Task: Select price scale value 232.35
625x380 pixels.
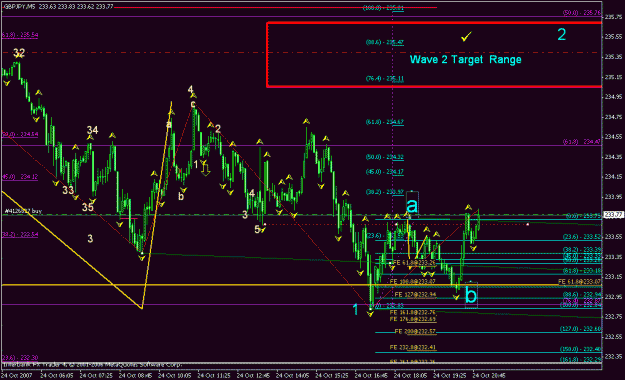Action: 613,356
